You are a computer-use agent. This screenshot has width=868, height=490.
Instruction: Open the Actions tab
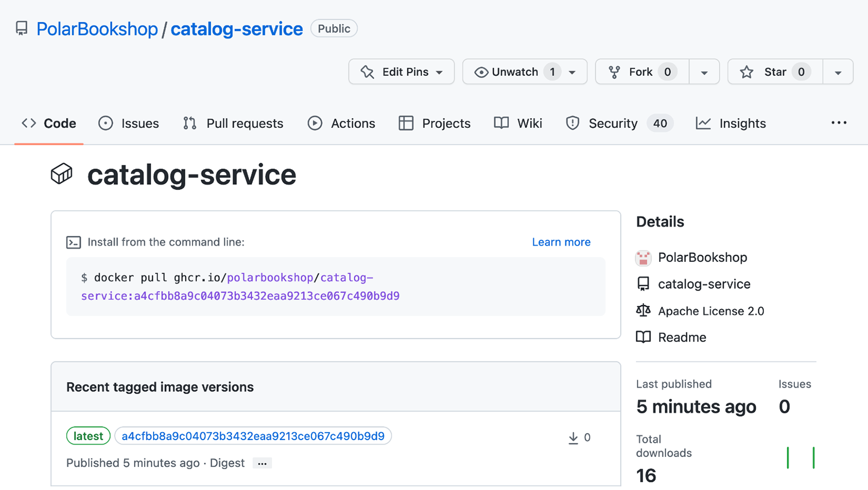(x=341, y=124)
